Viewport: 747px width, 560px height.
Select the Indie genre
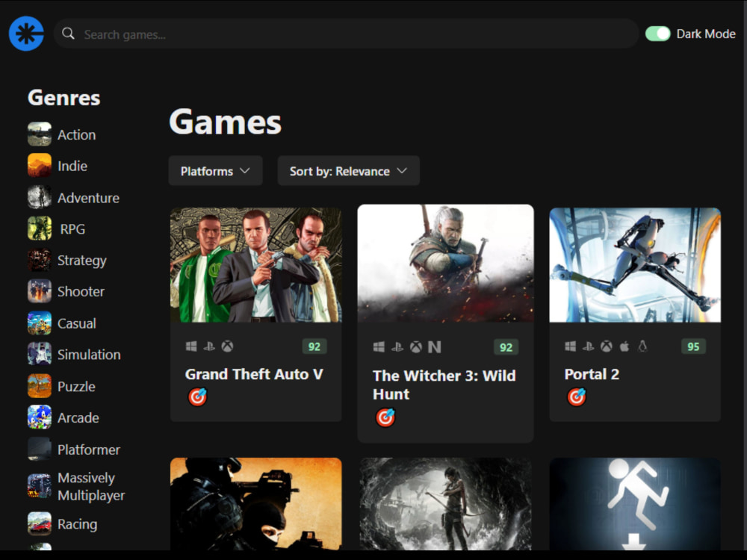point(72,166)
